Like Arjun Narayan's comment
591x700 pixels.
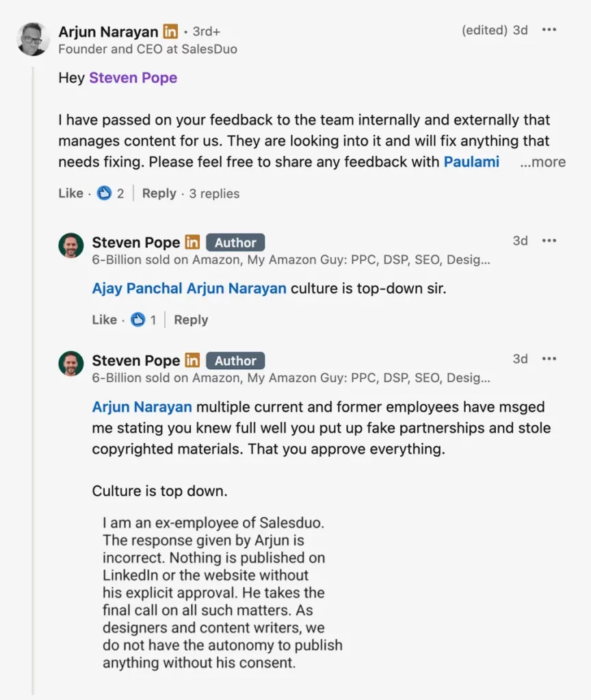coord(70,193)
